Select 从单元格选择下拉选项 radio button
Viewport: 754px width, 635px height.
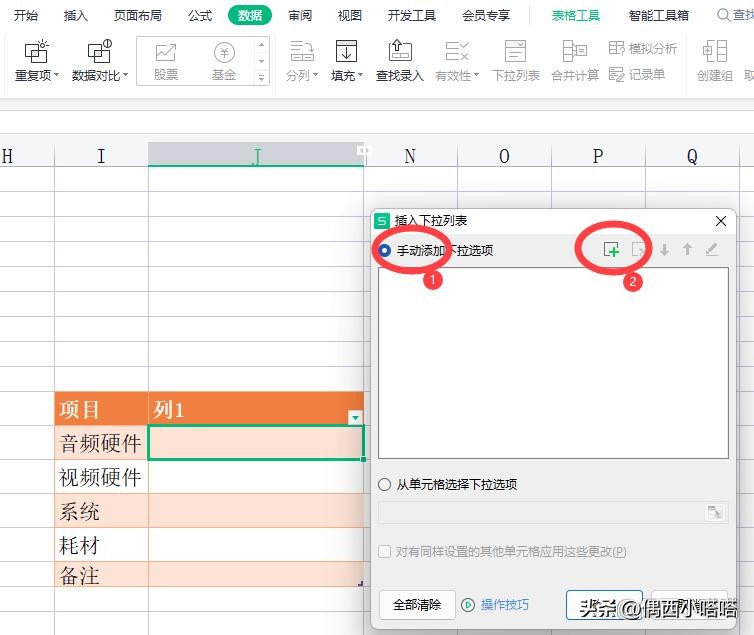pos(384,485)
